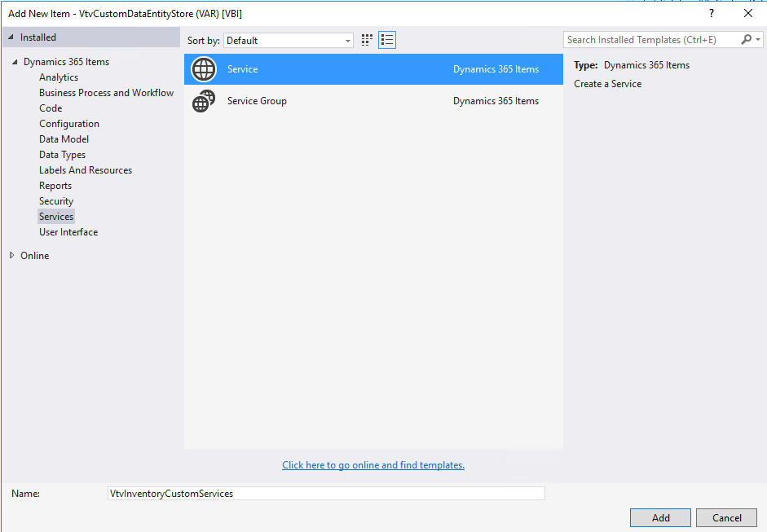Select the Reports category
The width and height of the screenshot is (767, 532).
point(55,186)
